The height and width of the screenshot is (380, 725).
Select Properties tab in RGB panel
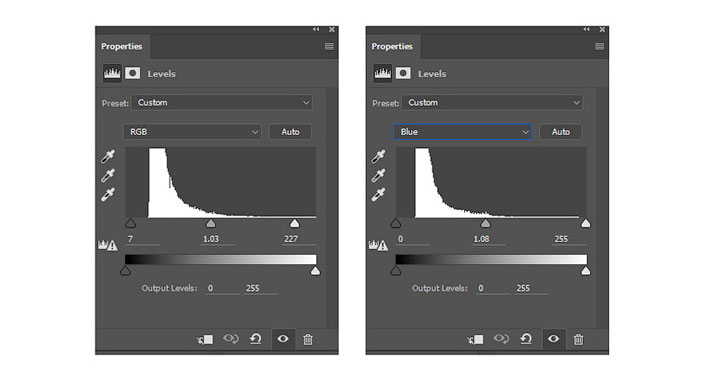click(122, 46)
